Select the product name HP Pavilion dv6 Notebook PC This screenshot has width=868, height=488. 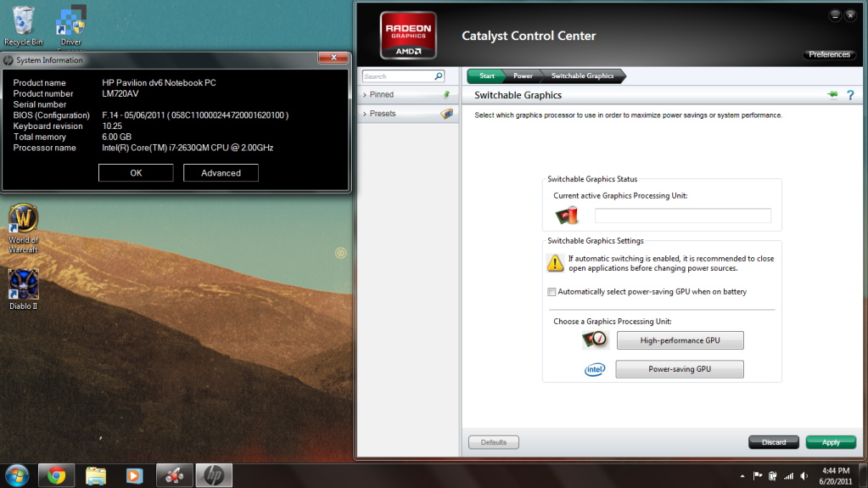point(159,82)
